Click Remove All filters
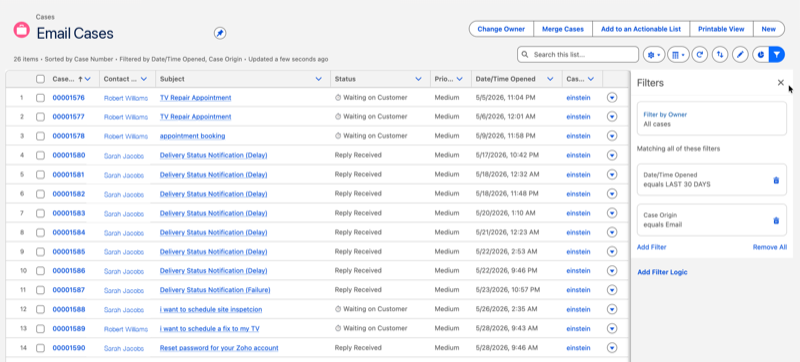 770,247
